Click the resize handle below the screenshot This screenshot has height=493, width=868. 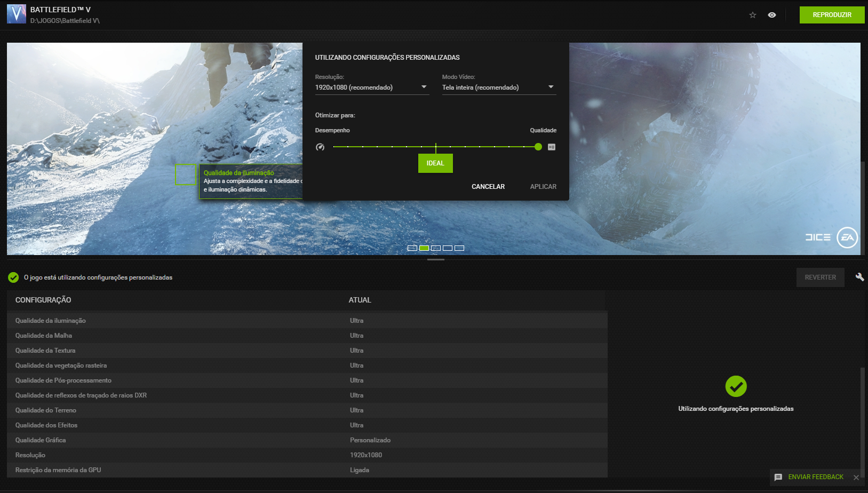[x=436, y=259]
